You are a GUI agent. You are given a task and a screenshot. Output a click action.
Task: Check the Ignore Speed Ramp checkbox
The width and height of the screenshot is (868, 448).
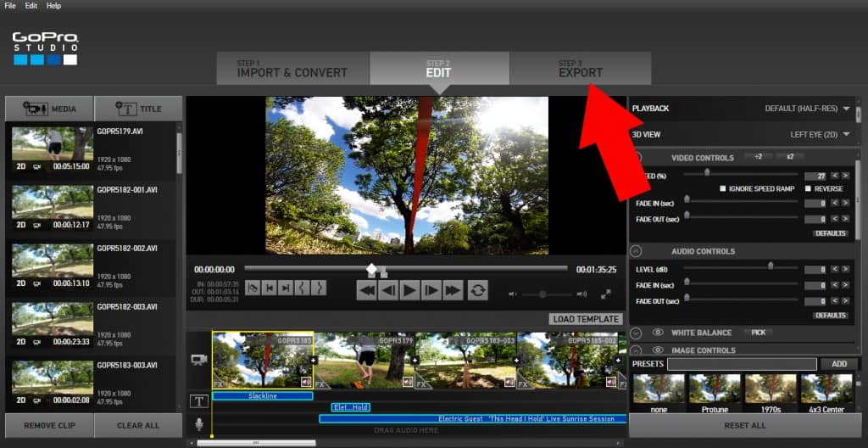[723, 188]
